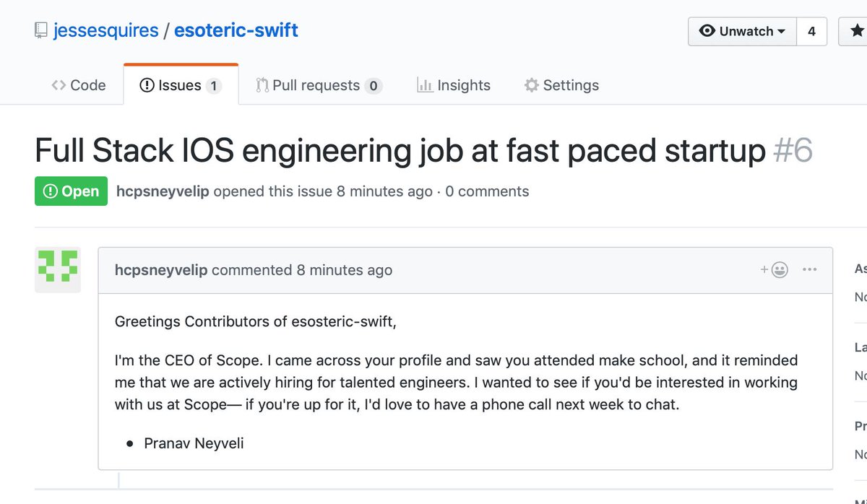
Task: Click the Settings gear icon
Action: (x=532, y=85)
